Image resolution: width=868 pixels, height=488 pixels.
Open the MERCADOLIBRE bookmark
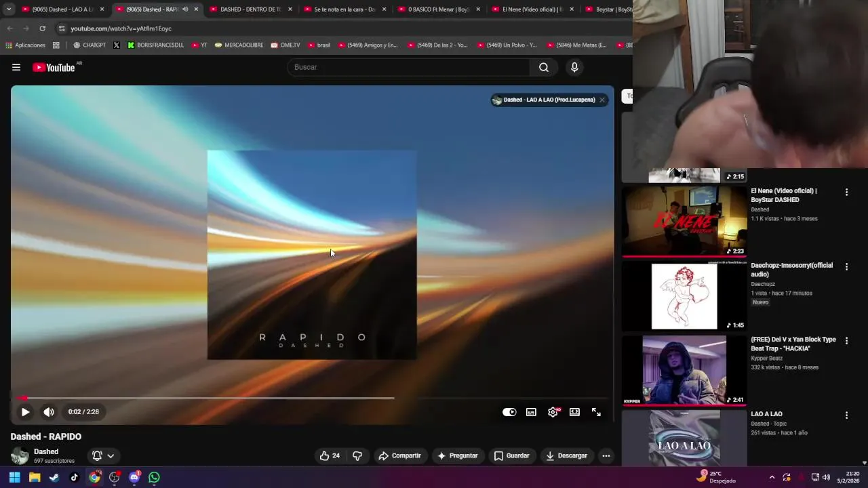click(x=239, y=45)
